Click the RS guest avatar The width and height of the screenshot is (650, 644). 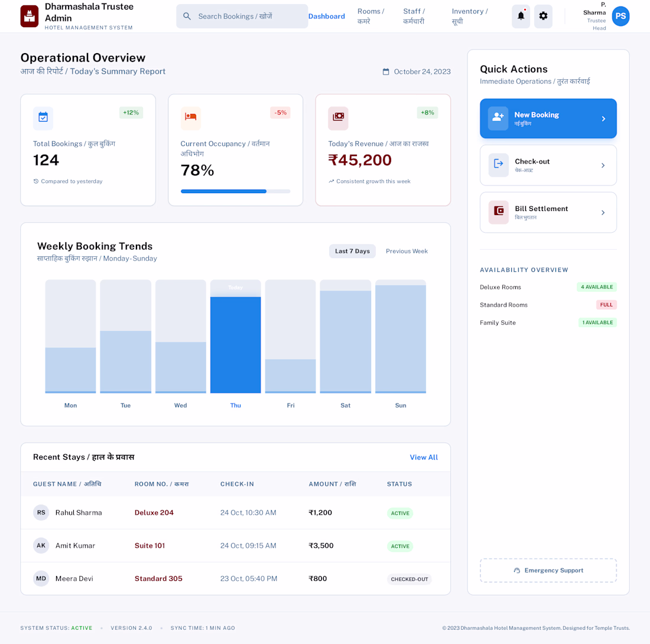click(x=41, y=512)
